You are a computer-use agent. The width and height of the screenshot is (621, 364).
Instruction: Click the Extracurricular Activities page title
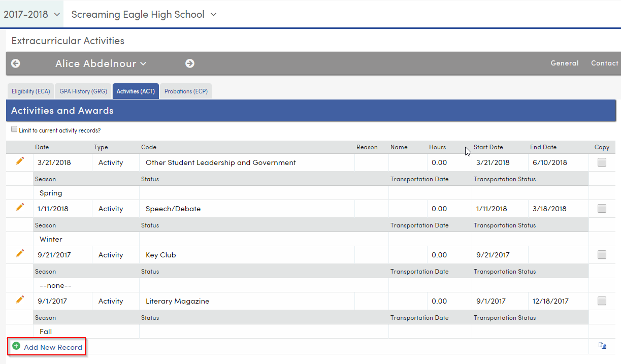pyautogui.click(x=68, y=41)
